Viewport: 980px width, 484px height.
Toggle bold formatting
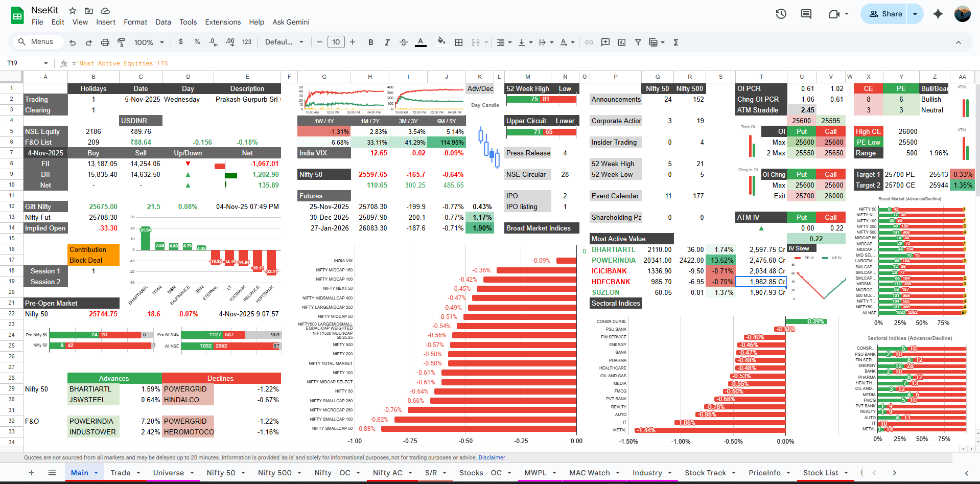370,42
